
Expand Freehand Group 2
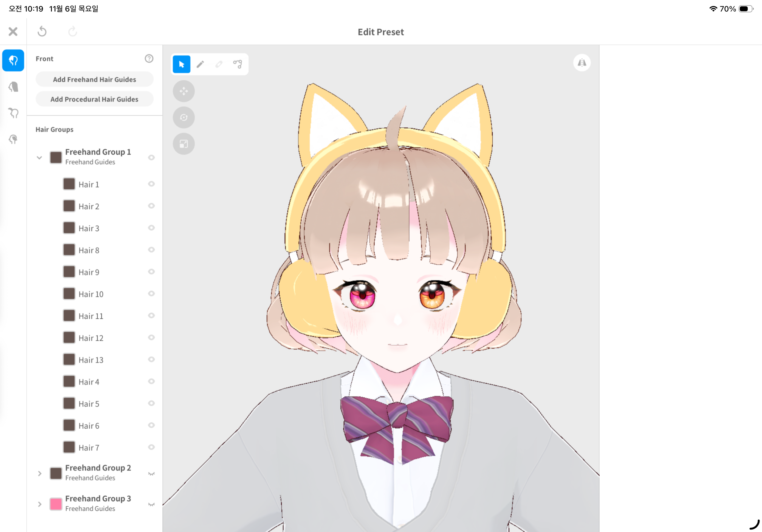tap(39, 474)
